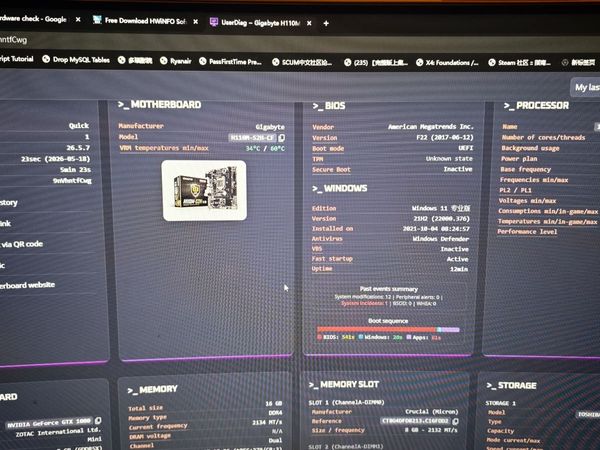Click the Windows Installed on label
The width and height of the screenshot is (600, 450).
333,228
